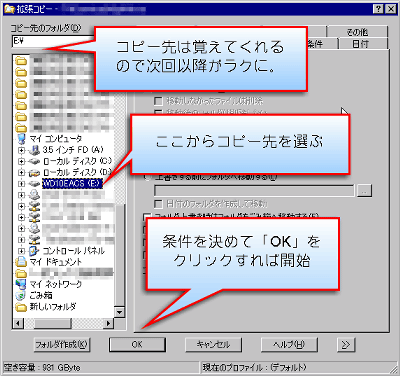Choose the ごみ箱 recycle bin icon
400x376 pixels.
coord(21,295)
